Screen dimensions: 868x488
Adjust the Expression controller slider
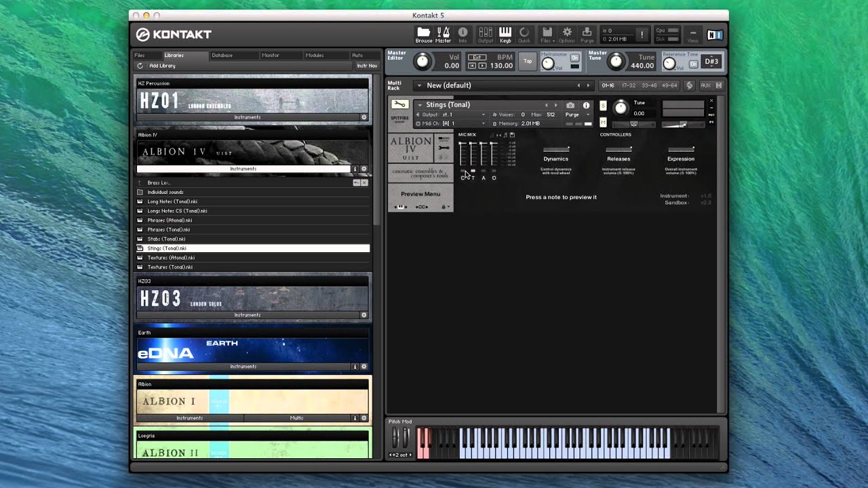pos(681,149)
